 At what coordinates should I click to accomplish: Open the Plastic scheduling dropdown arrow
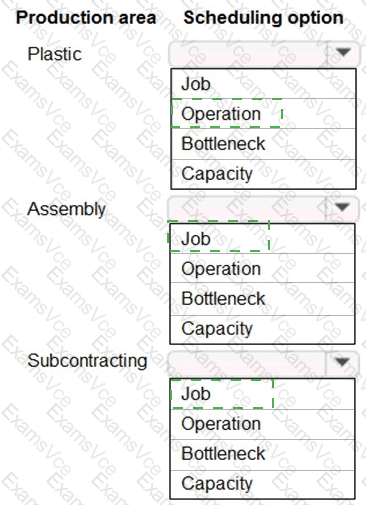click(x=343, y=53)
